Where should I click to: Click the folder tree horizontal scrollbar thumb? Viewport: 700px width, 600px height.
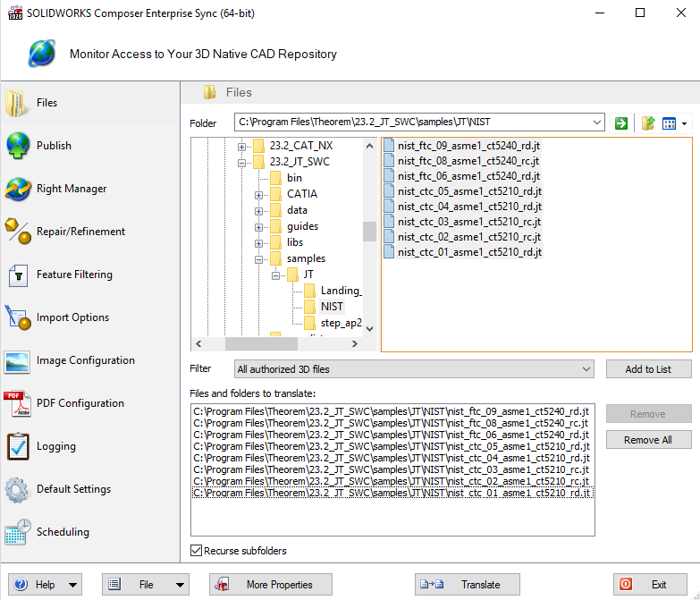coord(261,343)
